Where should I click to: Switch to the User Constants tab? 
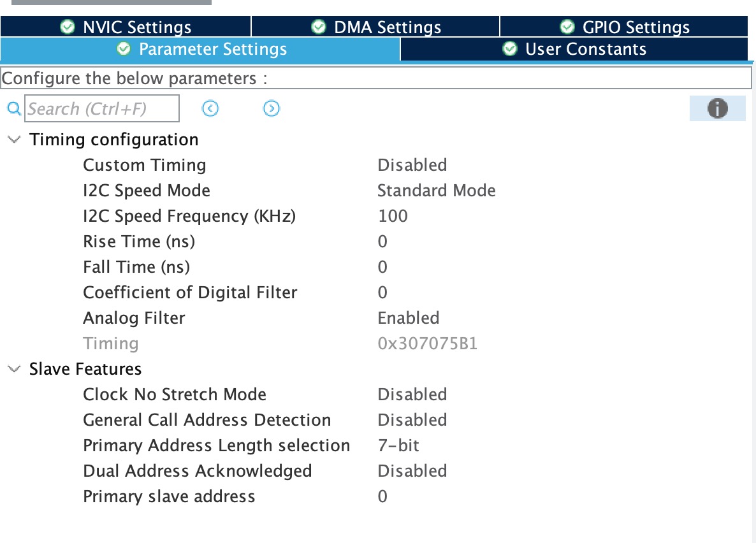[574, 49]
